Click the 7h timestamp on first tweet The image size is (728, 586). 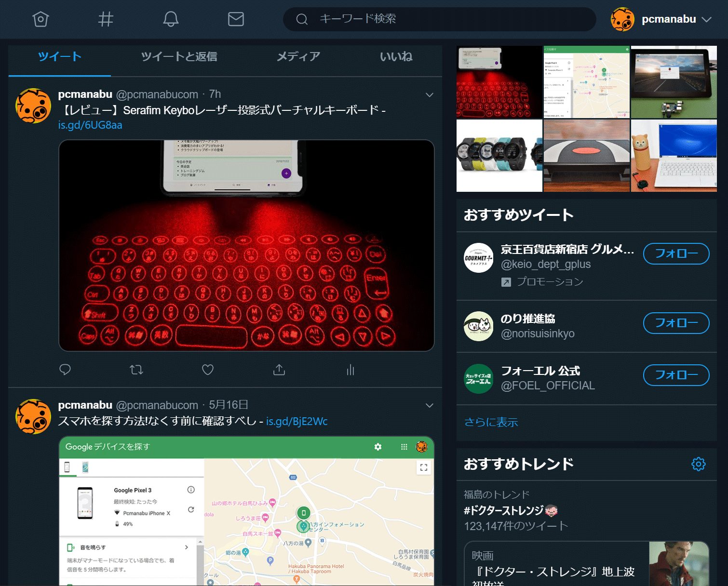coord(215,94)
